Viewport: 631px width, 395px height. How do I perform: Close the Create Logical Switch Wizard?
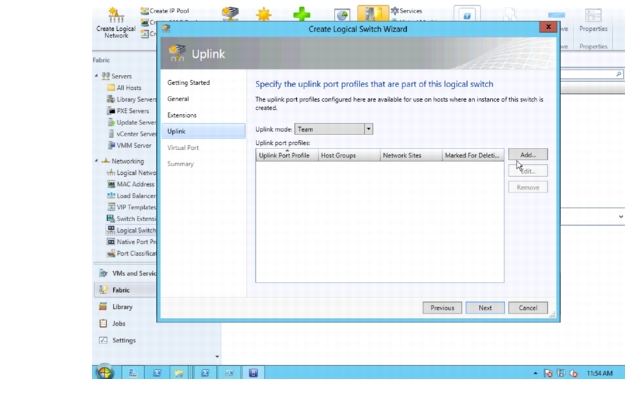[x=548, y=27]
